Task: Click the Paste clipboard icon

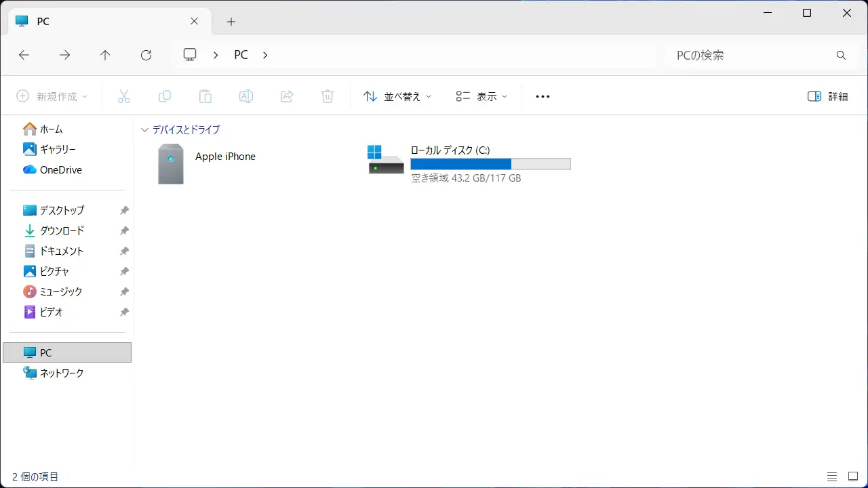Action: [205, 96]
